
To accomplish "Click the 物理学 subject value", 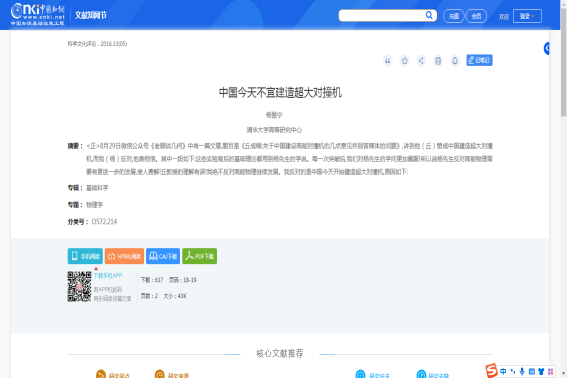I will click(94, 205).
